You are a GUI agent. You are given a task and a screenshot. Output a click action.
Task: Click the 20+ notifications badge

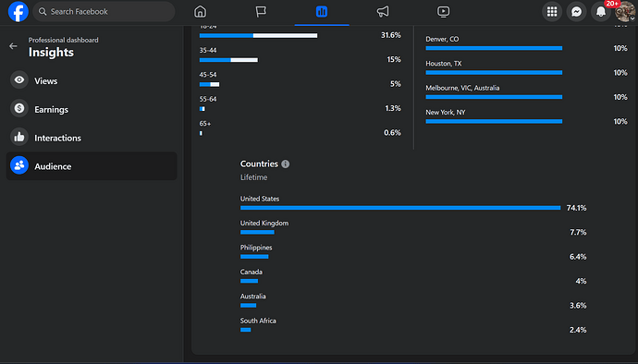coord(612,4)
